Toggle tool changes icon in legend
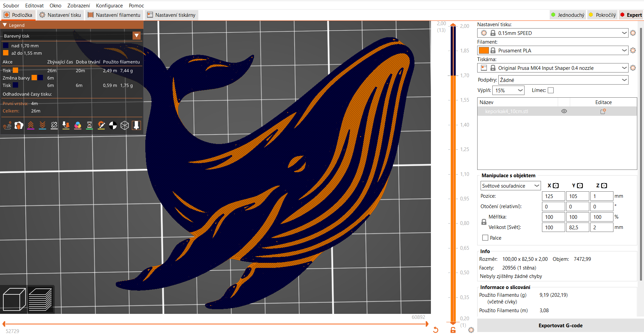644x334 pixels. [66, 126]
